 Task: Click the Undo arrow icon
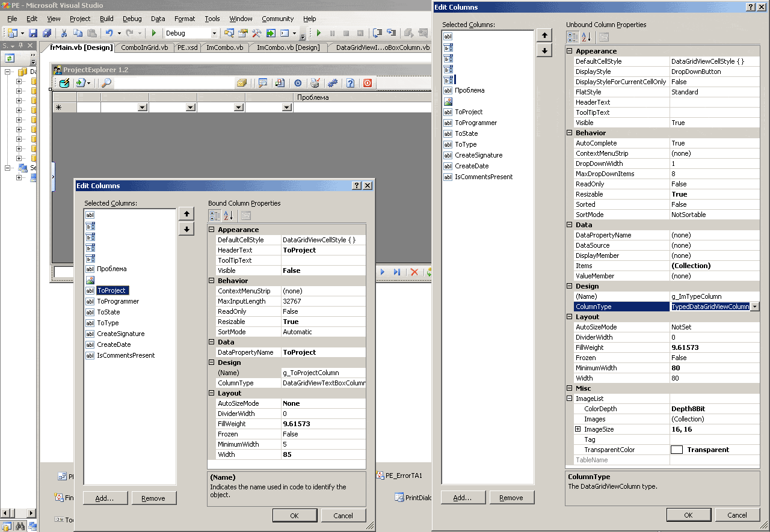(x=109, y=33)
